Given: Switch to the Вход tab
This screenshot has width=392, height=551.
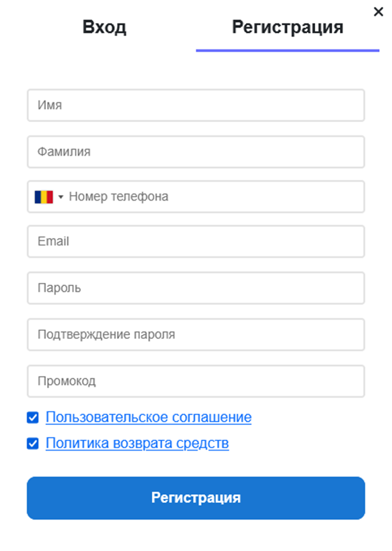Looking at the screenshot, I should click(104, 27).
